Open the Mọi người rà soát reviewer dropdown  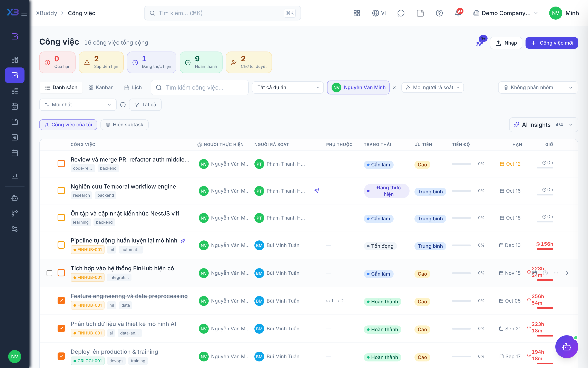[432, 88]
